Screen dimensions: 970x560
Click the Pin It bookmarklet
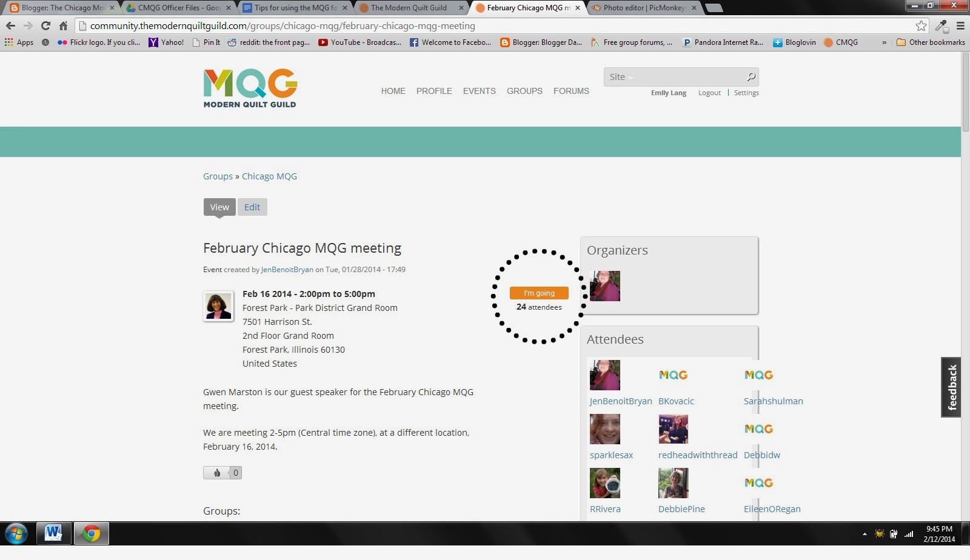[206, 42]
